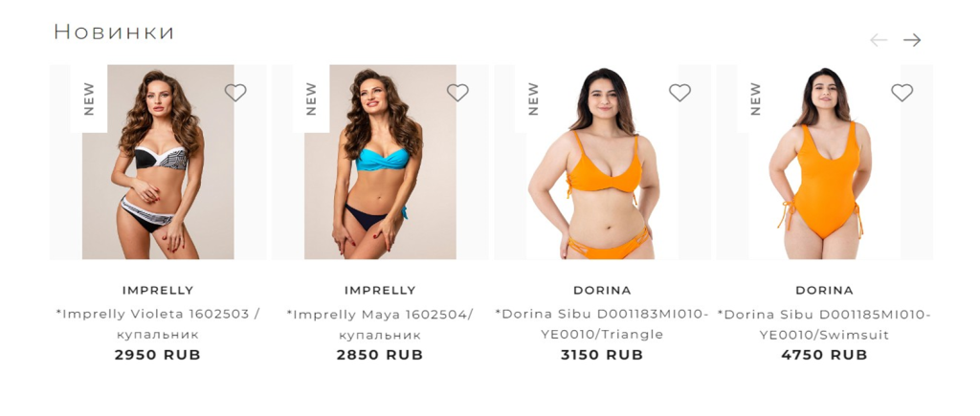Open the Imprelly Maya 1602504 product link
The height and width of the screenshot is (416, 980).
[380, 324]
